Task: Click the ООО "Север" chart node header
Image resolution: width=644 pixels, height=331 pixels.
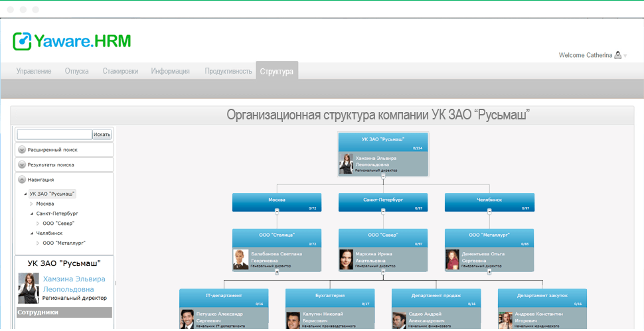Action: (383, 238)
